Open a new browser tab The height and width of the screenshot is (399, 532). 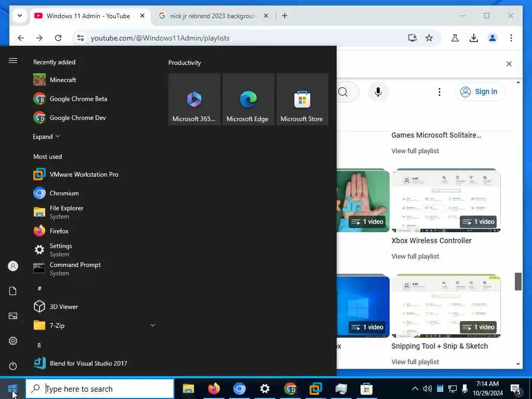[285, 16]
